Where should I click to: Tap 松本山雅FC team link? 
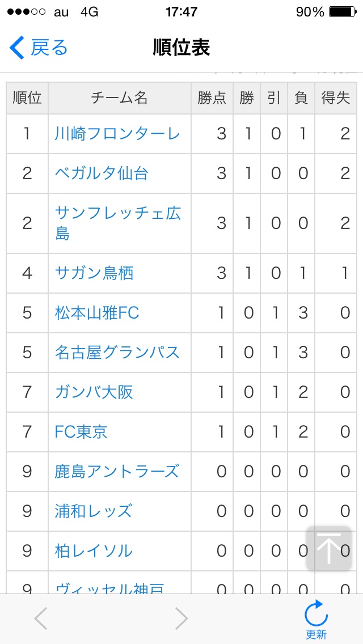point(97,313)
